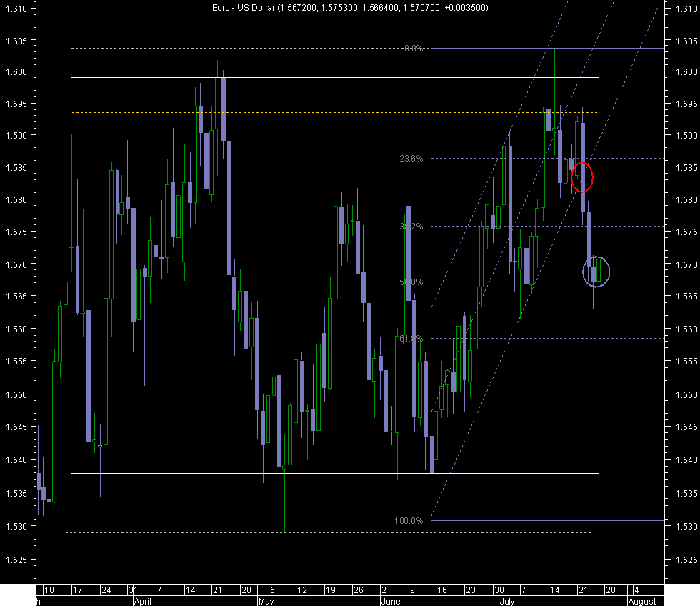Select the 100.0% Fibonacci level label
700x606 pixels.
click(x=409, y=521)
